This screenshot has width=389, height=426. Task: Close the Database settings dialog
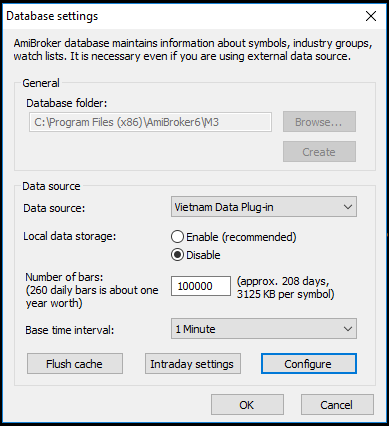(x=371, y=16)
